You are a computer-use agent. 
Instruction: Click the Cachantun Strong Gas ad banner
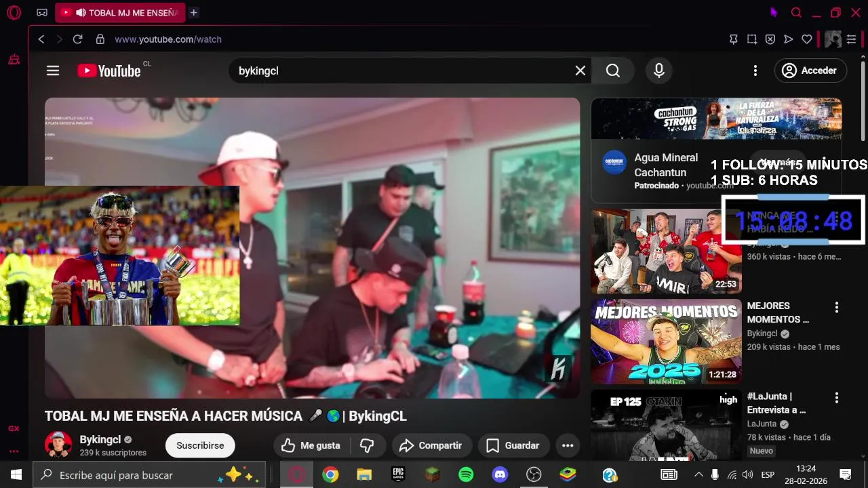[716, 119]
